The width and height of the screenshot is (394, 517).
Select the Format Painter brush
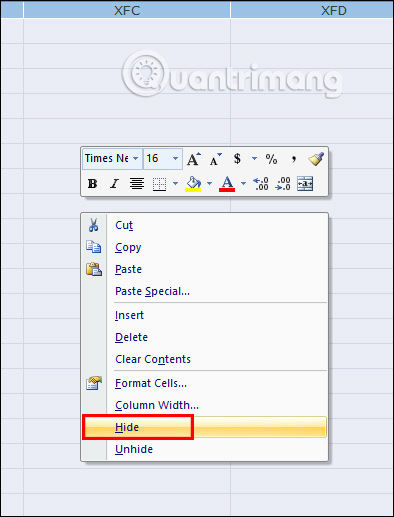click(316, 159)
